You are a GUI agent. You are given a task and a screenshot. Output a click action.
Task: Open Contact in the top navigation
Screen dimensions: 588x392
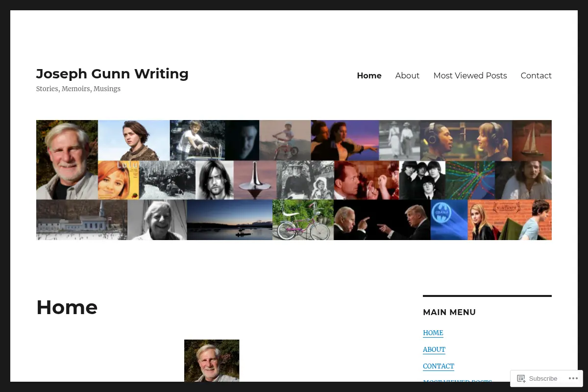536,75
